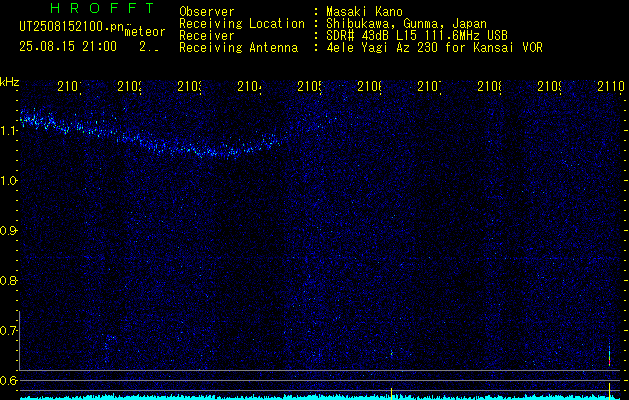Click the 2103 time axis label
This screenshot has width=629, height=400.
[189, 86]
